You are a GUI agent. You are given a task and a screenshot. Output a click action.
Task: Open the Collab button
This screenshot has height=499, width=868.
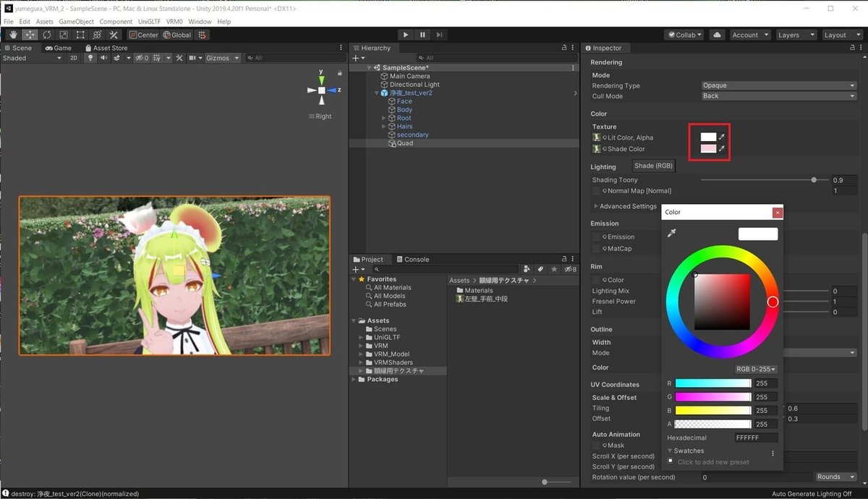684,35
